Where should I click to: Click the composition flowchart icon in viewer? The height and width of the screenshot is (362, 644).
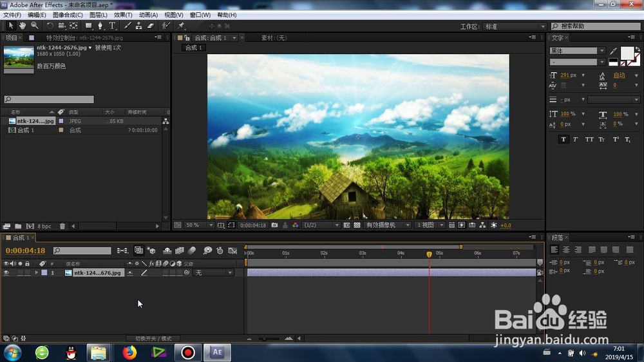[482, 225]
